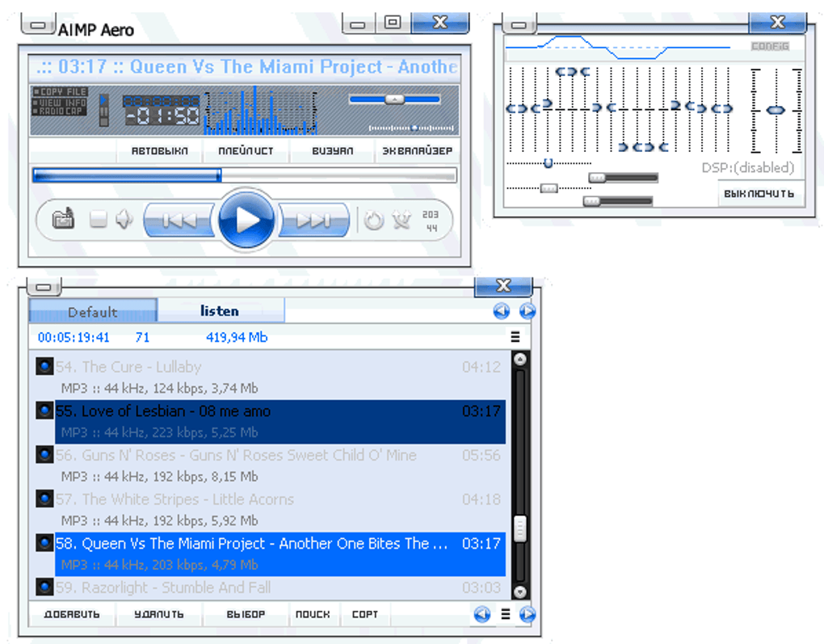Open the УДАЛИТЬ delete menu
Viewport: 824px width, 644px height.
click(158, 614)
